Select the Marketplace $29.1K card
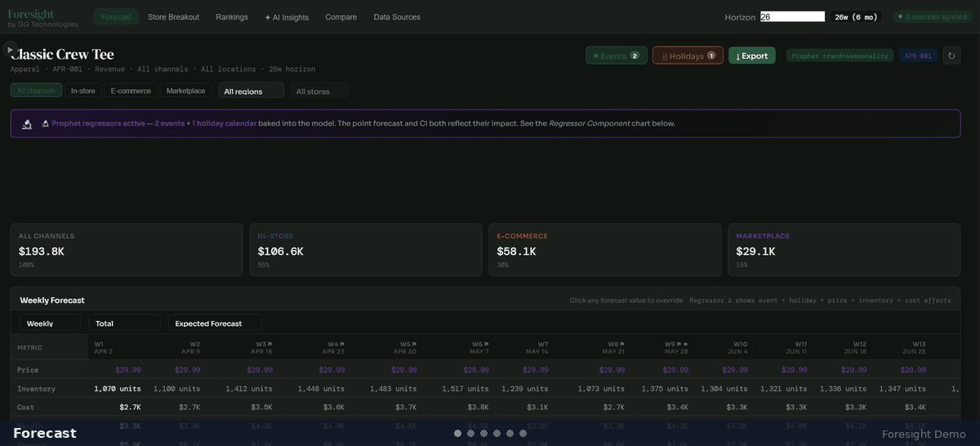This screenshot has width=980, height=446. pyautogui.click(x=844, y=250)
